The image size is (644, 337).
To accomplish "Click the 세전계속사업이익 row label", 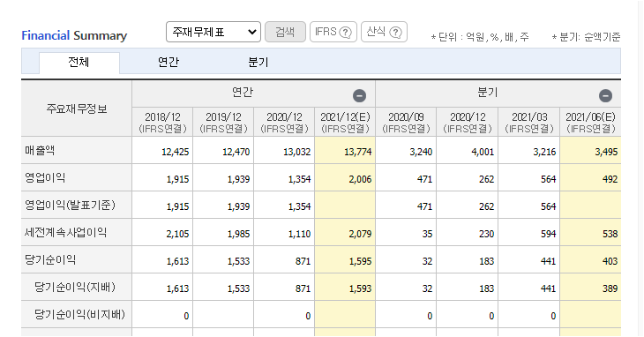I will point(65,232).
